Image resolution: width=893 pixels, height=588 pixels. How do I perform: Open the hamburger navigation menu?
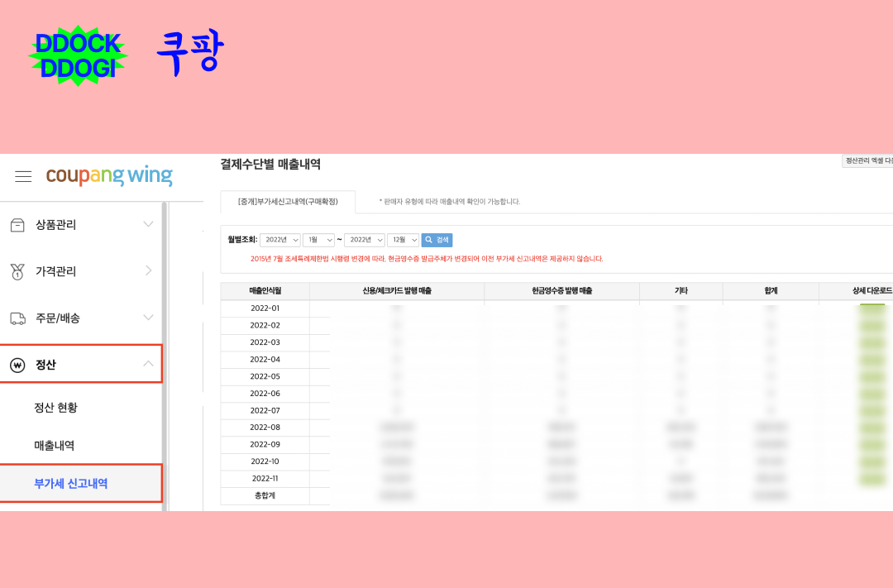(23, 175)
